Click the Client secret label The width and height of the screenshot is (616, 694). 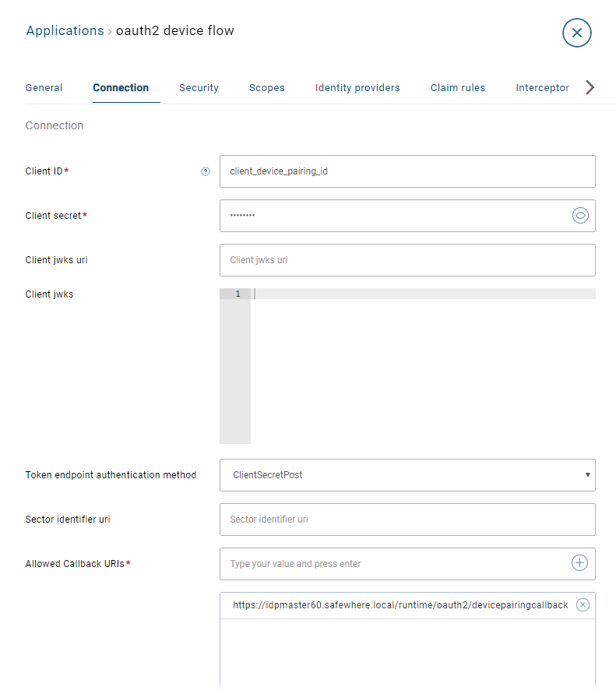point(53,216)
